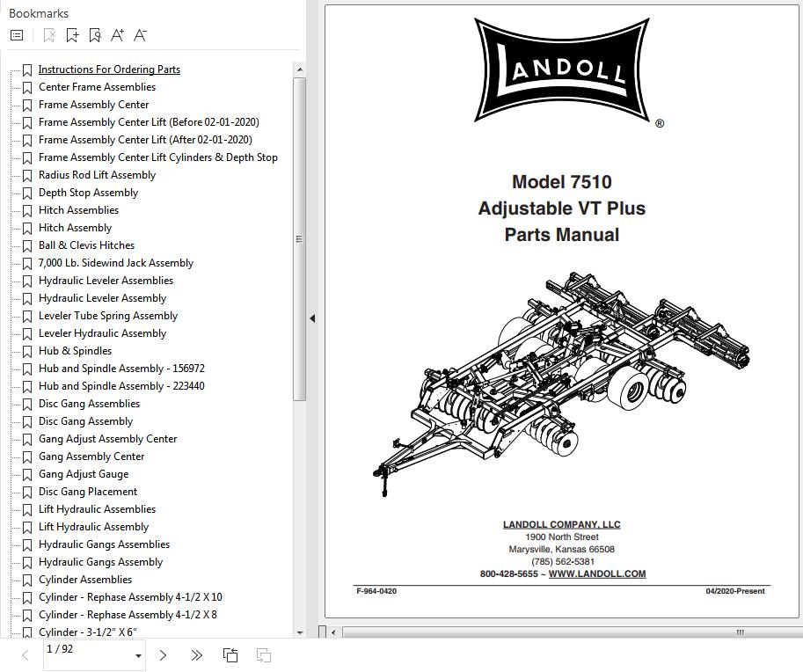Image resolution: width=803 pixels, height=672 pixels.
Task: Click the page layout switch icon
Action: (x=230, y=655)
